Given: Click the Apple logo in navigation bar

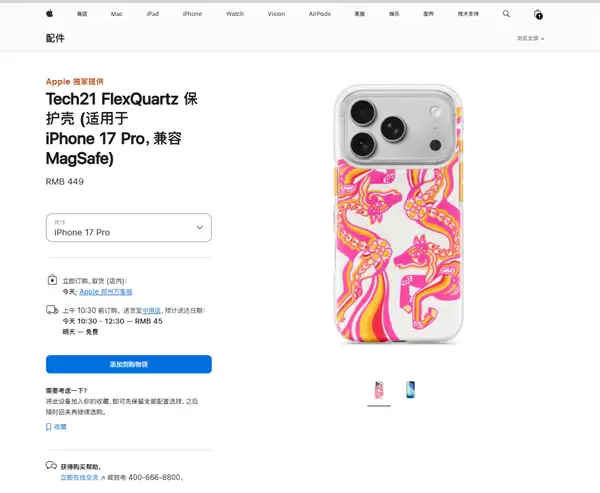Looking at the screenshot, I should [x=49, y=14].
